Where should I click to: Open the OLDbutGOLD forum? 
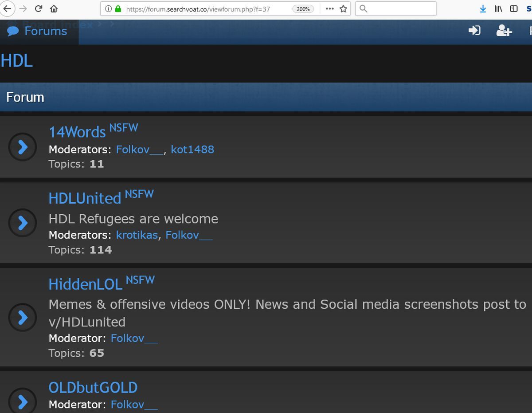93,387
